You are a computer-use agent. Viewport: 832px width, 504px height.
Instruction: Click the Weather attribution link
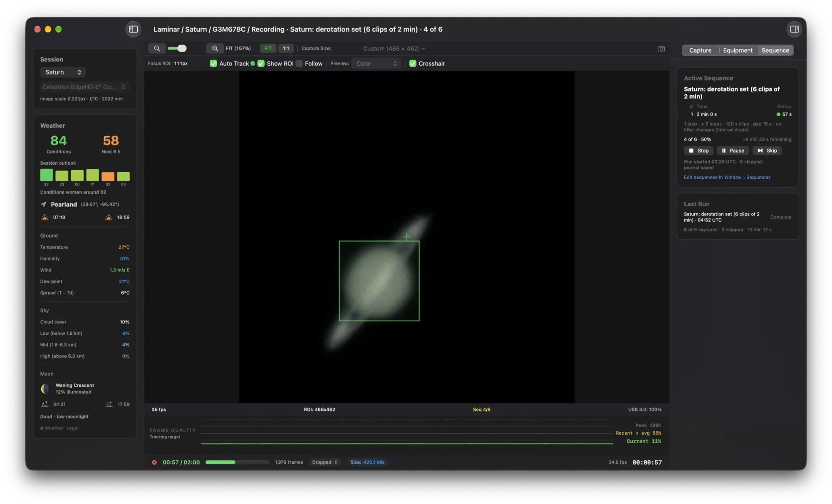[52, 428]
